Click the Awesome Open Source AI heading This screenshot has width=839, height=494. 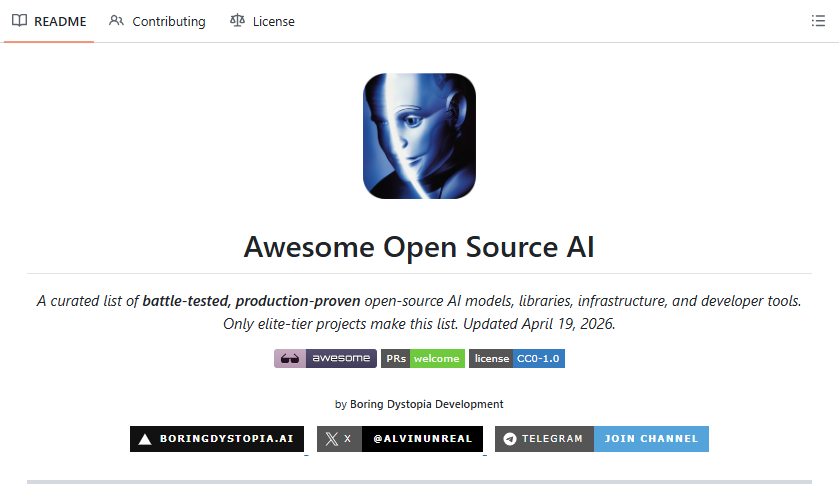point(419,247)
